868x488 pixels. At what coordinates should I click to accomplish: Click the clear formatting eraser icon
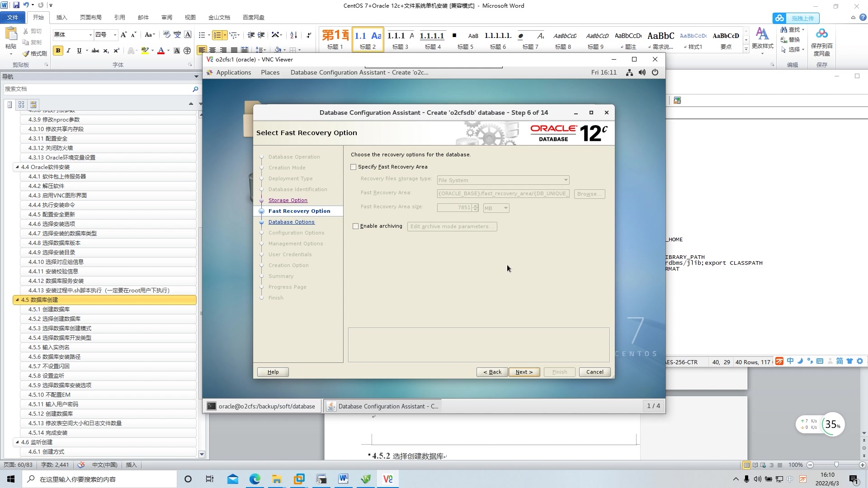[167, 35]
